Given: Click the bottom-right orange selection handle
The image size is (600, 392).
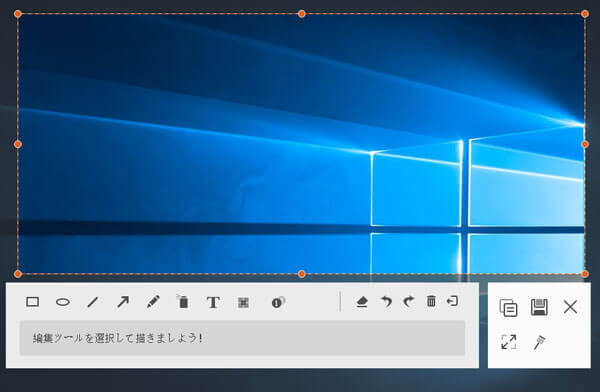Looking at the screenshot, I should tap(585, 274).
